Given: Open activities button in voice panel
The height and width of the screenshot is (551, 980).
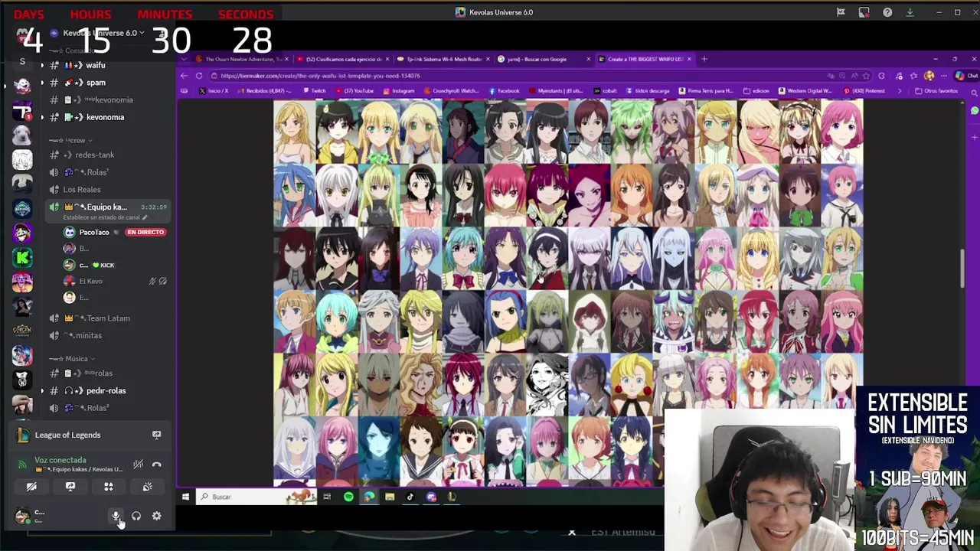Looking at the screenshot, I should pyautogui.click(x=109, y=487).
